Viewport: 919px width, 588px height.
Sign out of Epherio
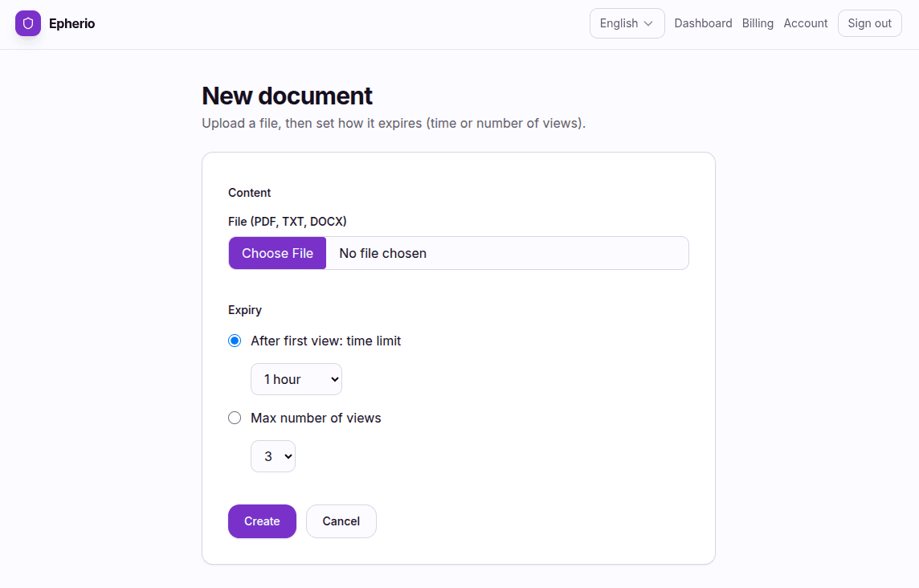pos(869,23)
